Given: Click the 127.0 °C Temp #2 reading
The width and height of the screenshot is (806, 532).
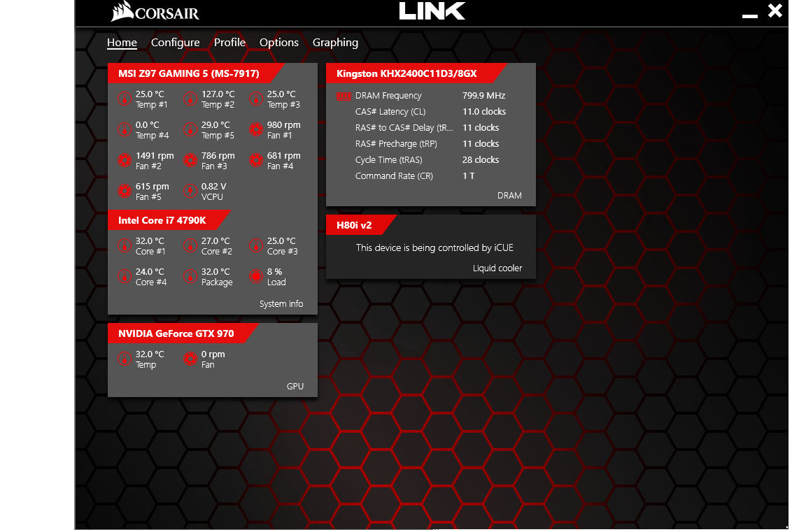Looking at the screenshot, I should point(218,94).
